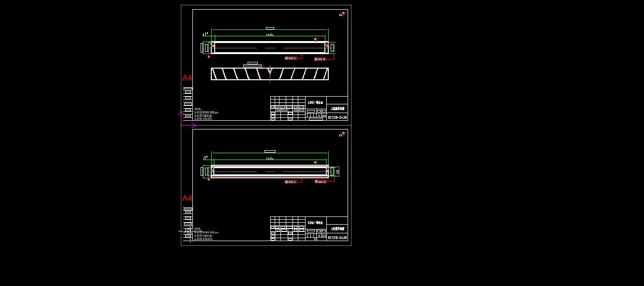This screenshot has height=286, width=644.
Task: Pick the hatched section view in upper sheet
Action: click(x=270, y=74)
